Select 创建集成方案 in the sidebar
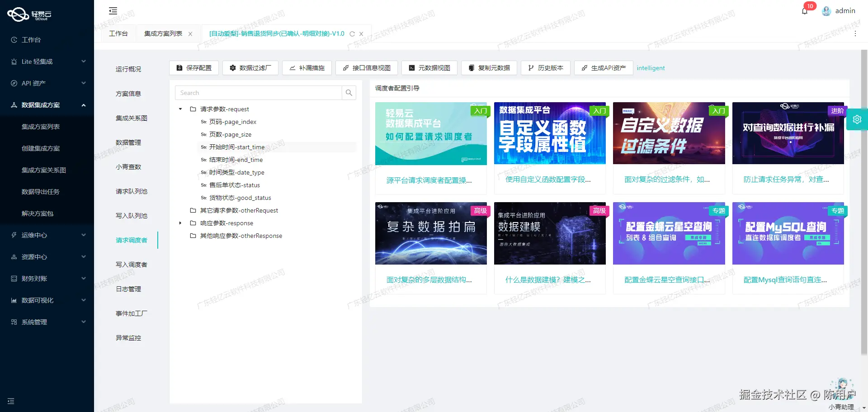The height and width of the screenshot is (412, 868). click(x=40, y=148)
